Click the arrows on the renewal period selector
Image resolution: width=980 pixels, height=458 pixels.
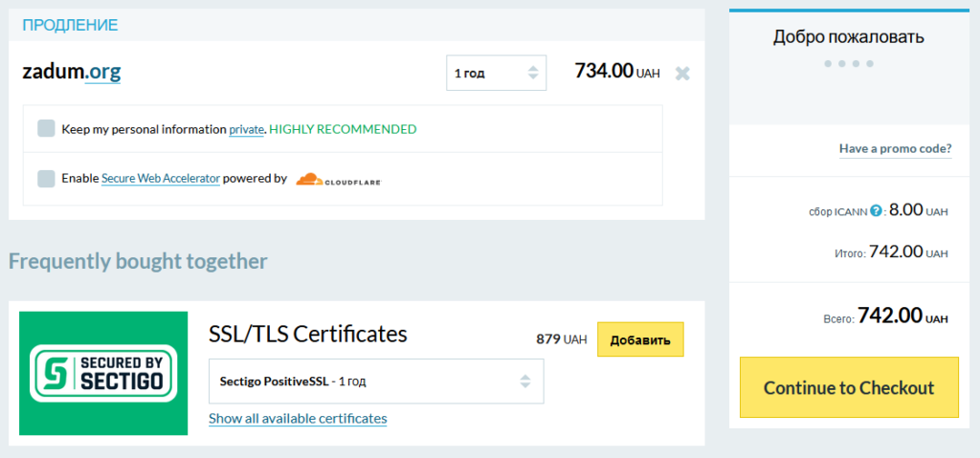tap(532, 73)
